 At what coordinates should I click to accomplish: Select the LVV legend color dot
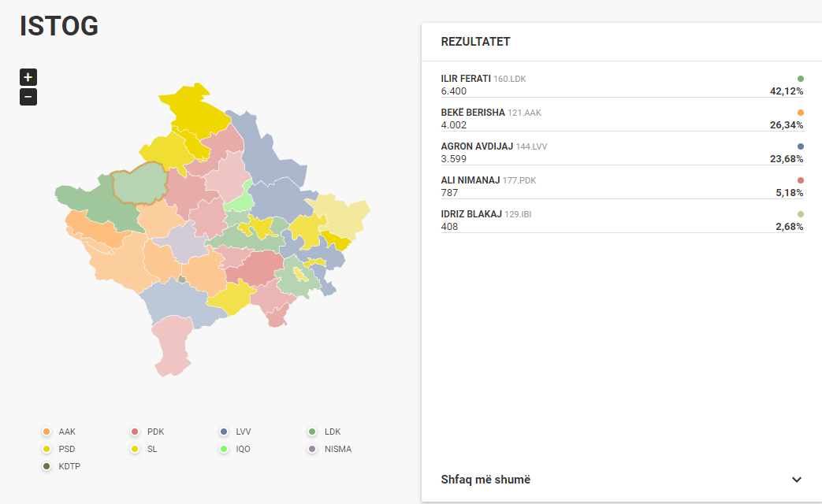[x=224, y=432]
